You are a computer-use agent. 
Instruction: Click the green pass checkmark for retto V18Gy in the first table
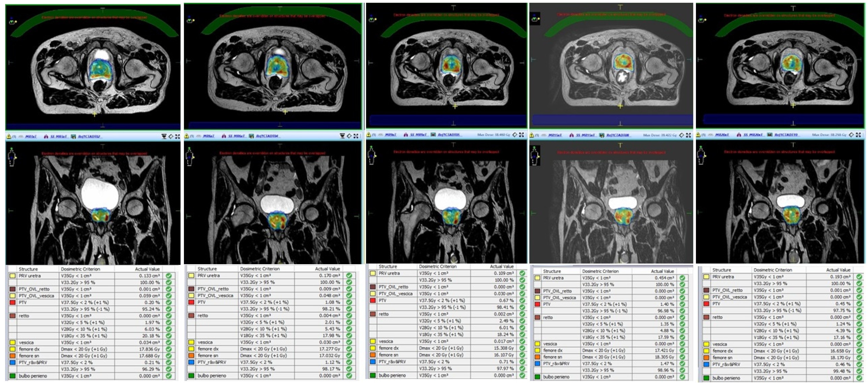click(x=168, y=336)
